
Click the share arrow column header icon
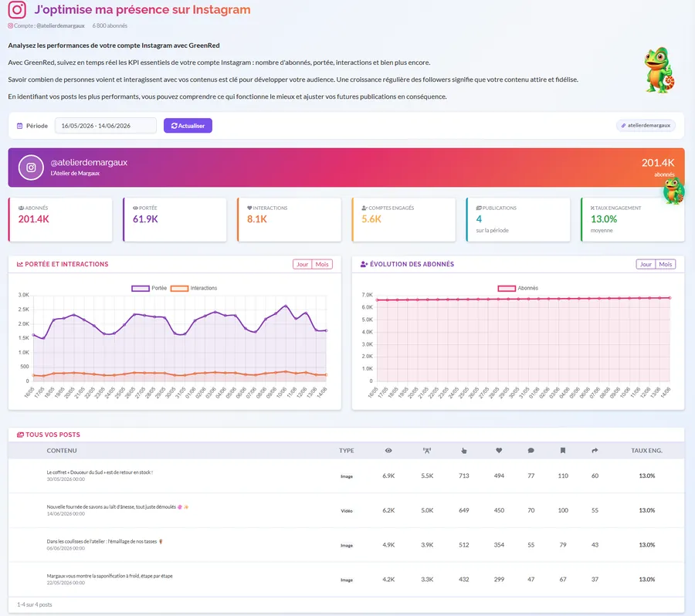(595, 451)
